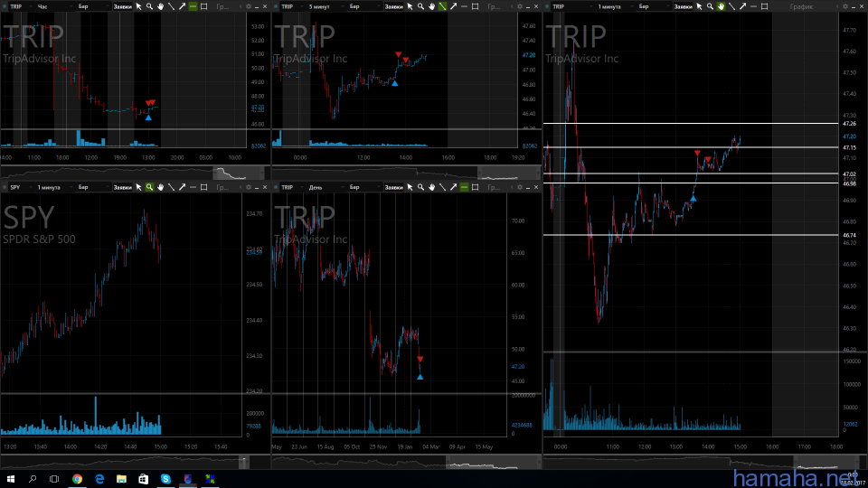868x488 pixels.
Task: Toggle the link indicator dot of the hourly TRIP chart
Action: 5,6
